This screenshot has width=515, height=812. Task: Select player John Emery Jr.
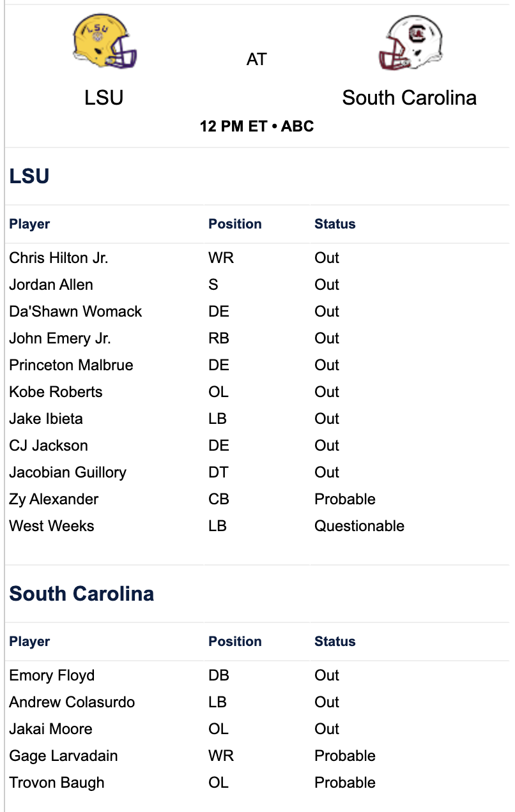60,338
